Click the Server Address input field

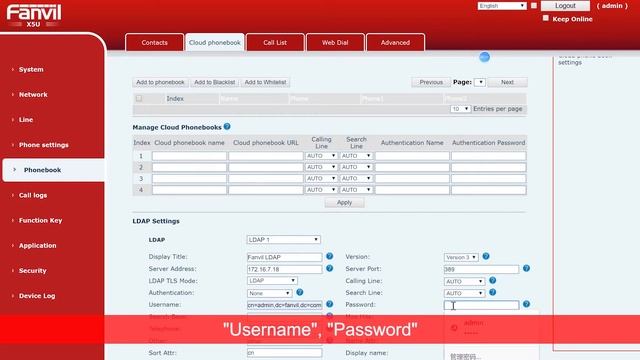tap(284, 269)
